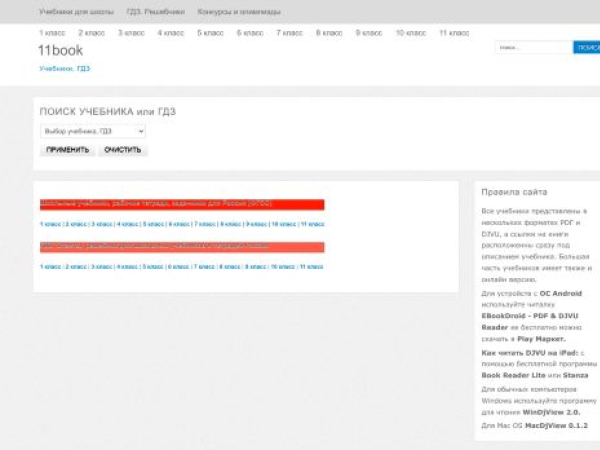Click the '11book' site title
The image size is (600, 450).
pos(60,51)
